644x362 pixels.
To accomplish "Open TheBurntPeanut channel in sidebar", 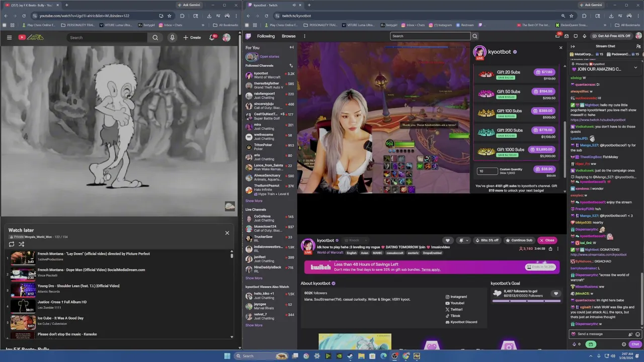I will 270,190.
